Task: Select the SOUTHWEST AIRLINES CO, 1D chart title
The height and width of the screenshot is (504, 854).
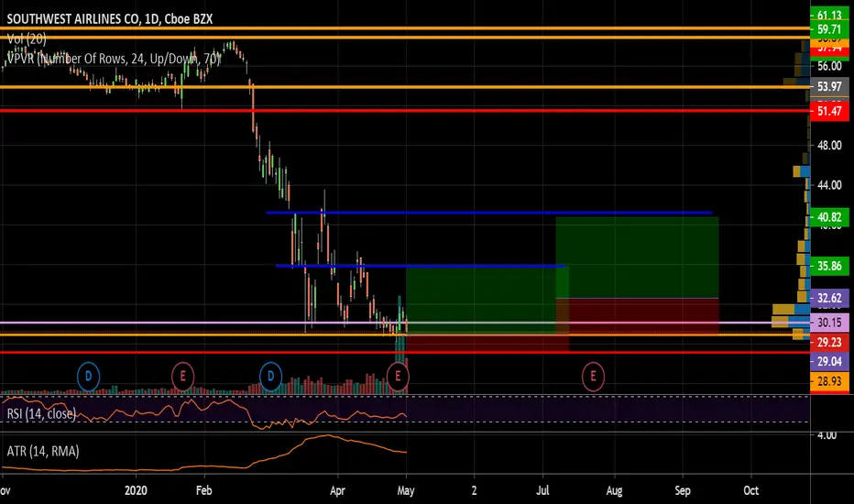Action: pos(109,19)
